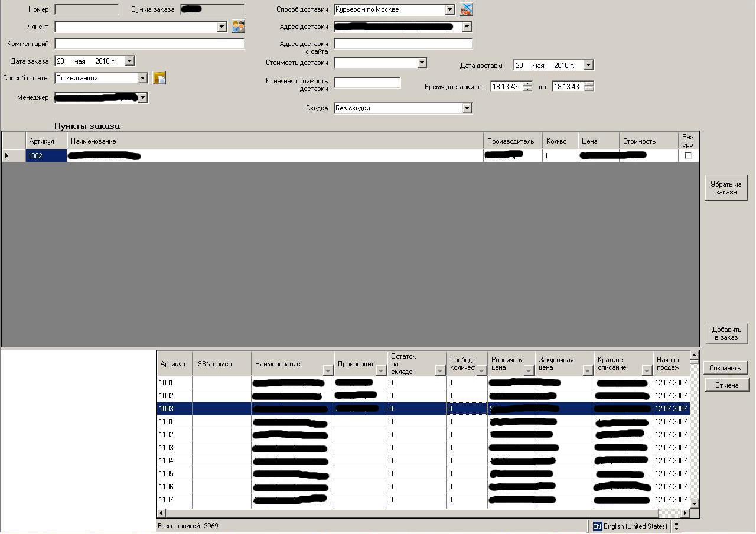The height and width of the screenshot is (534, 756).
Task: Click the Добавить в заказ button
Action: pyautogui.click(x=726, y=334)
